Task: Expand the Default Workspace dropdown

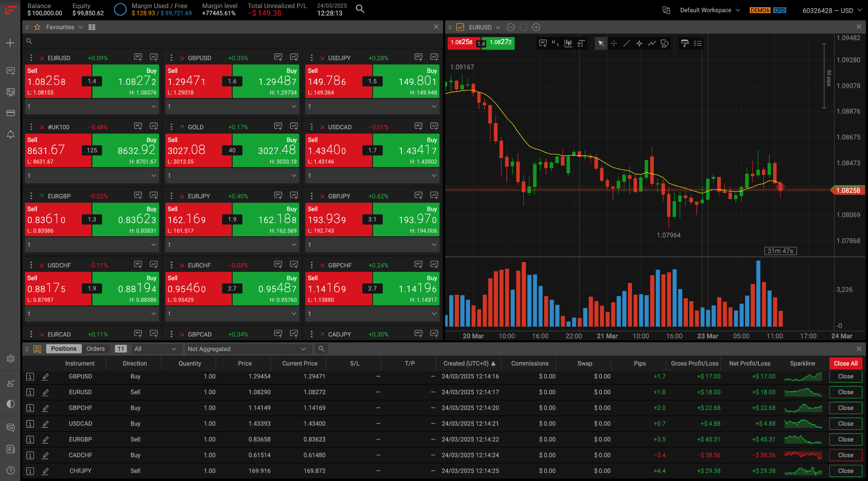Action: (710, 10)
